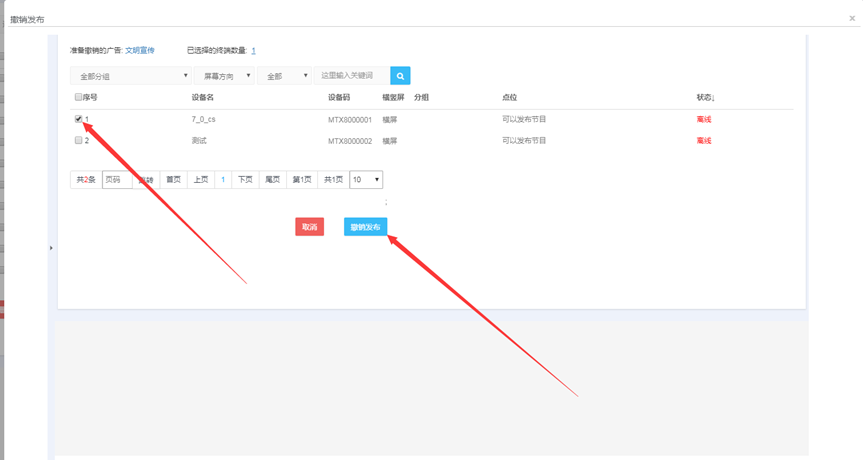The height and width of the screenshot is (460, 863).
Task: Close the 撤销发布 dialog with the X
Action: 852,18
